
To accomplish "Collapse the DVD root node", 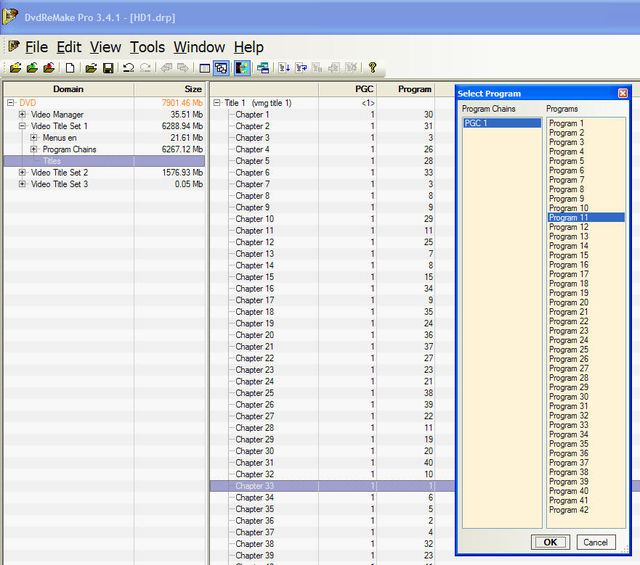I will [11, 103].
